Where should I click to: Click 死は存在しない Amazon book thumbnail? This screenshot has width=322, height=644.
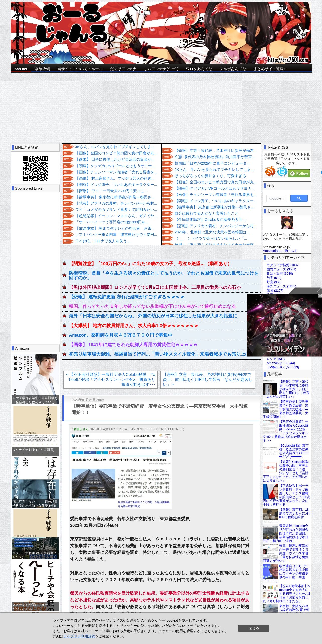coord(35,482)
